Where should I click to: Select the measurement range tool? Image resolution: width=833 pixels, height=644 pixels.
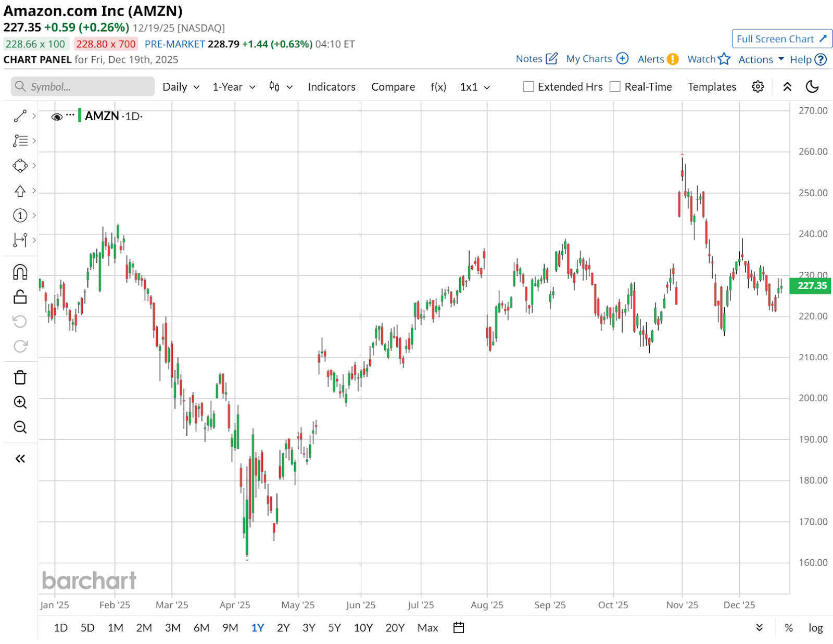20,240
